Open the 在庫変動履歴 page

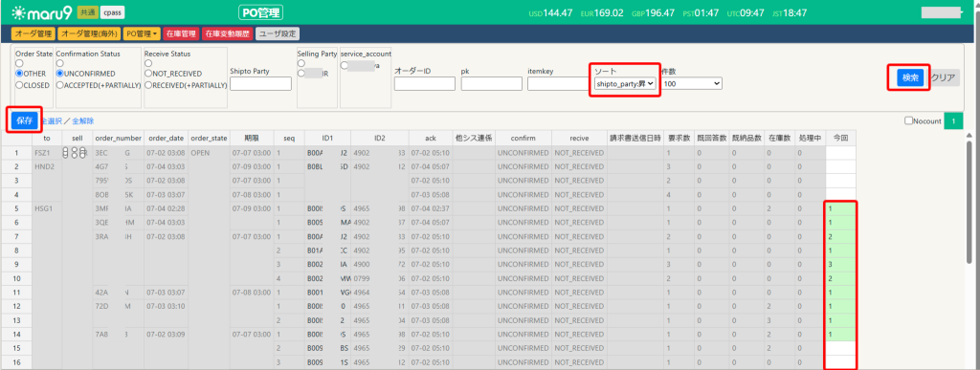[x=228, y=34]
